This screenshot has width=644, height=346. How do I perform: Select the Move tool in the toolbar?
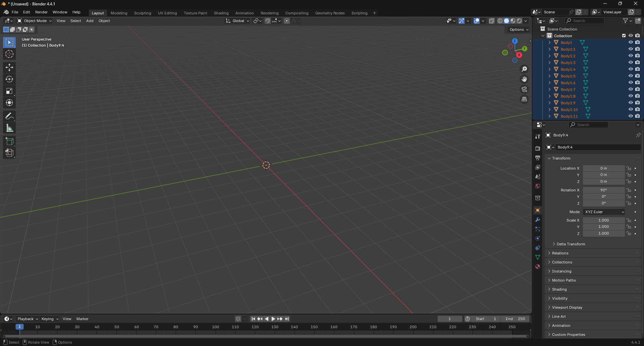(9, 67)
